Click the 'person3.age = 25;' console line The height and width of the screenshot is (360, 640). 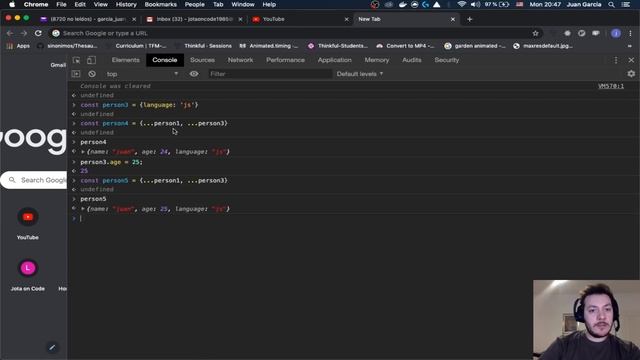[x=111, y=162]
